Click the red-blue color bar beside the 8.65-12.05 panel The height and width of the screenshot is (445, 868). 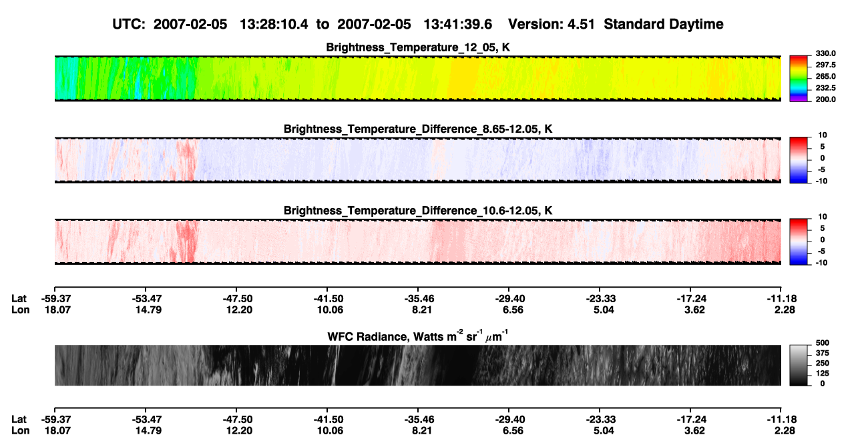tap(799, 160)
